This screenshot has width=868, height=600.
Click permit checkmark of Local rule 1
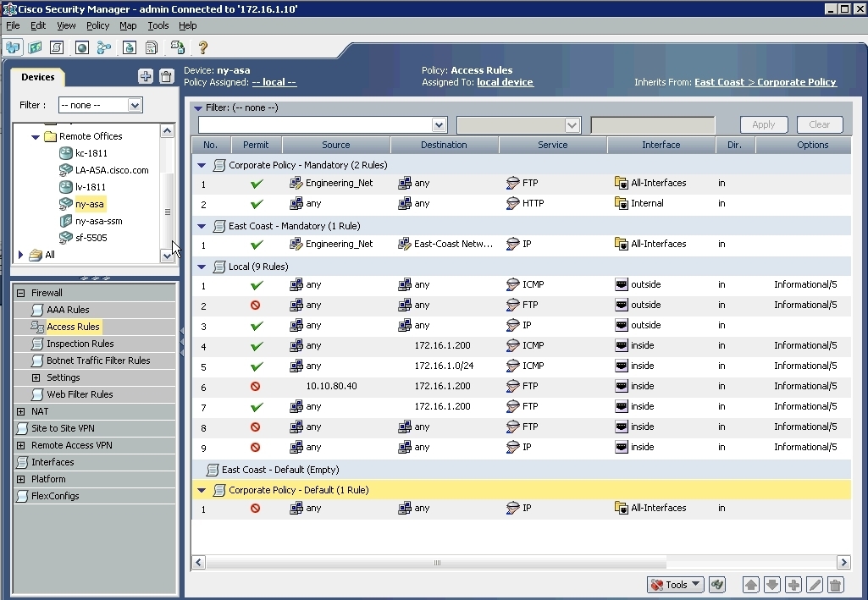tap(257, 285)
